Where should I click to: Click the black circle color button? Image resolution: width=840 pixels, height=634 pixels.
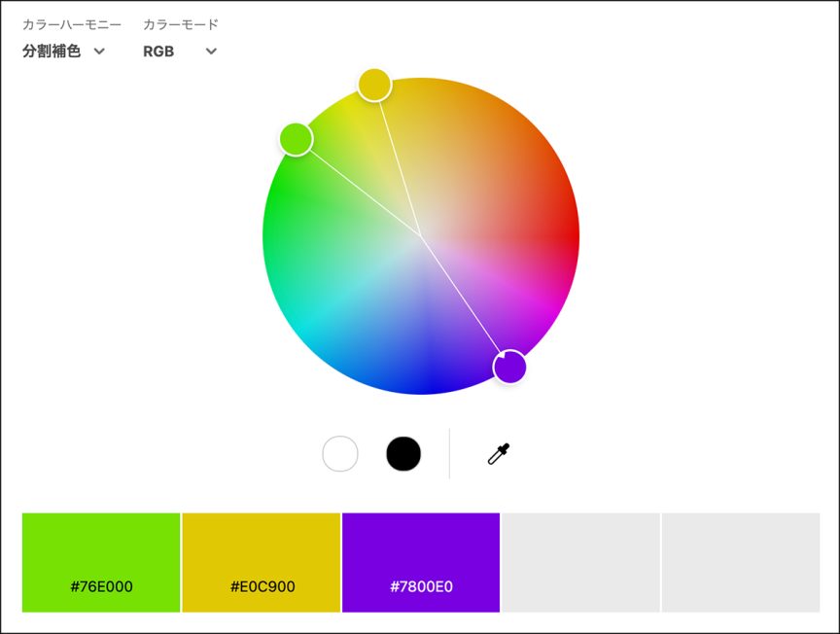pos(403,453)
